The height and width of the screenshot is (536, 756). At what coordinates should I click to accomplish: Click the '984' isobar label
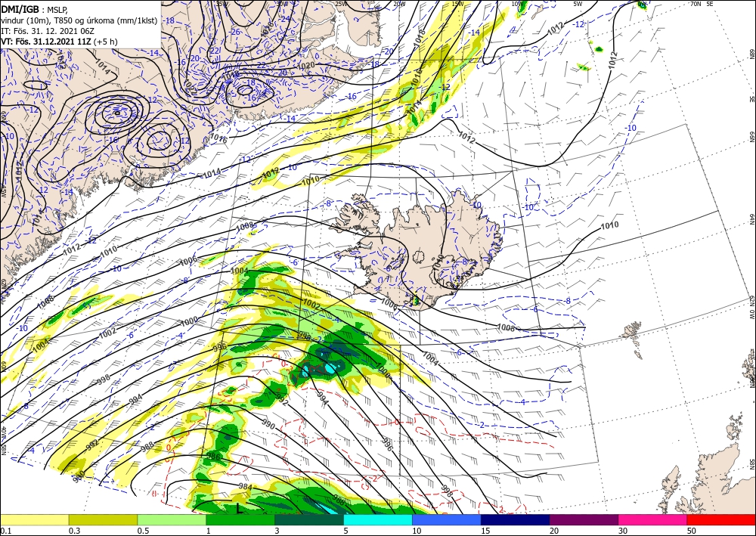pyautogui.click(x=246, y=488)
